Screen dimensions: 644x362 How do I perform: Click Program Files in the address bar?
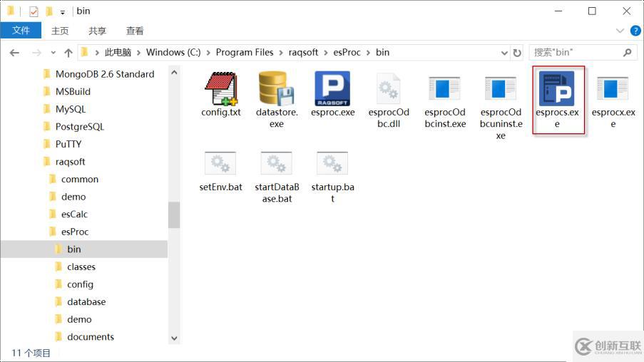click(x=245, y=53)
